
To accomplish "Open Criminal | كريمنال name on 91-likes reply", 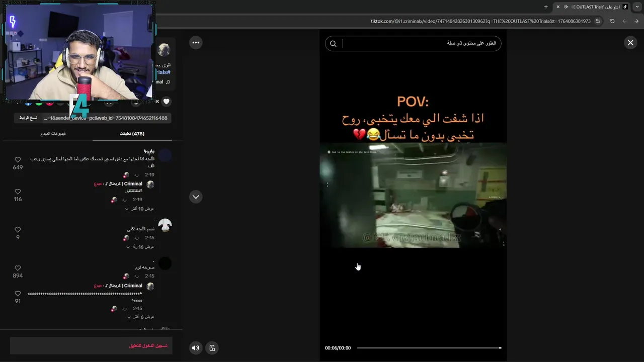I will pyautogui.click(x=124, y=286).
